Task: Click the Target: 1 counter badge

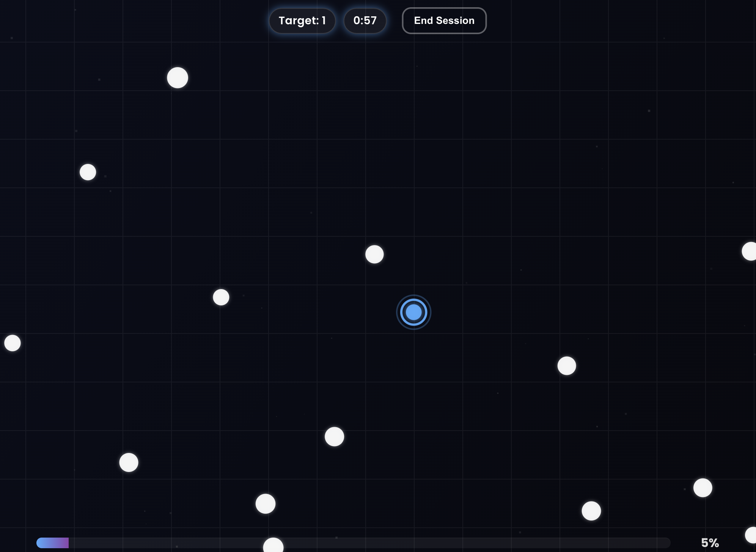Action: click(x=302, y=20)
